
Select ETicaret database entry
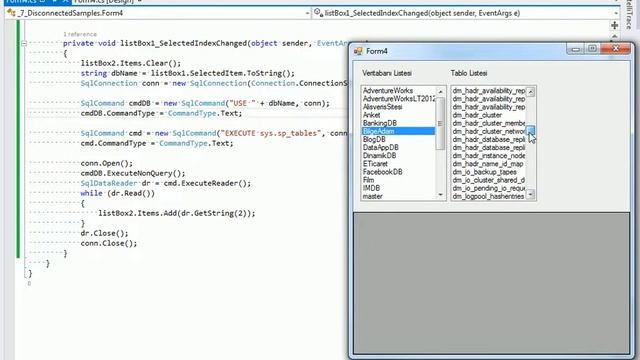coord(398,164)
